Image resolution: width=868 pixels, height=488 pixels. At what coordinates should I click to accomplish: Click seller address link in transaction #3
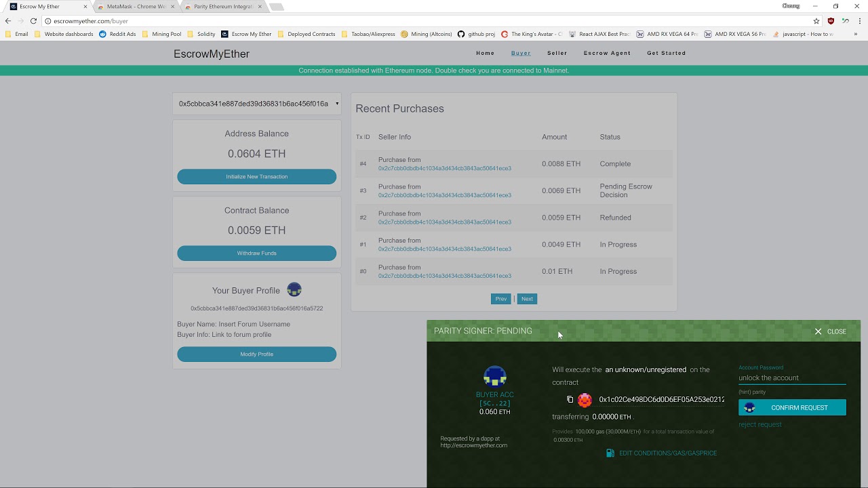pos(445,195)
